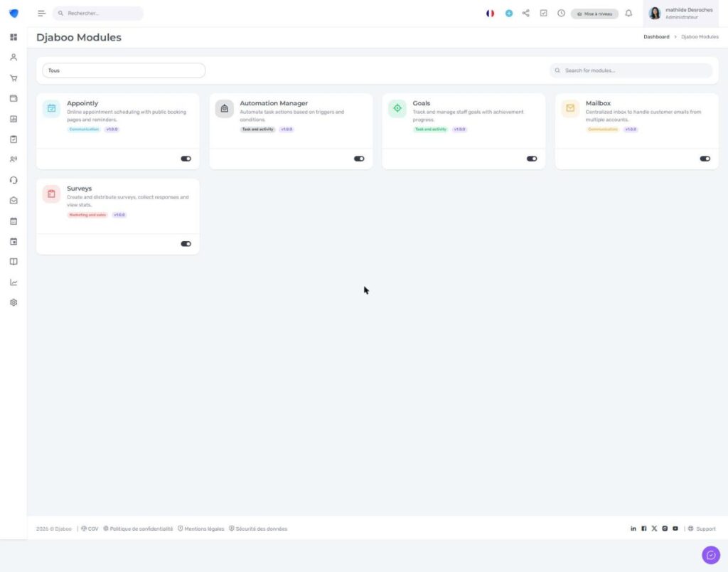Open the person with sound-waves icon in sidebar
This screenshot has height=572, width=728.
click(x=14, y=159)
